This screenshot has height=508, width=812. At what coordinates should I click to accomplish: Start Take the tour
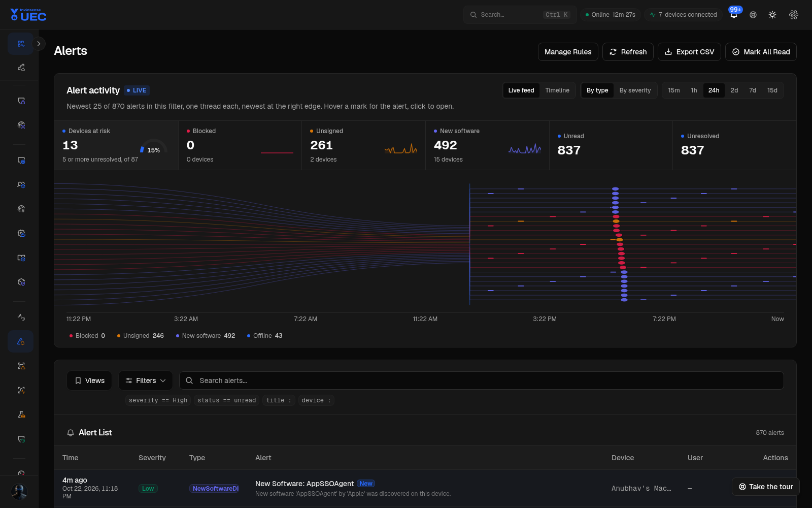(x=766, y=487)
